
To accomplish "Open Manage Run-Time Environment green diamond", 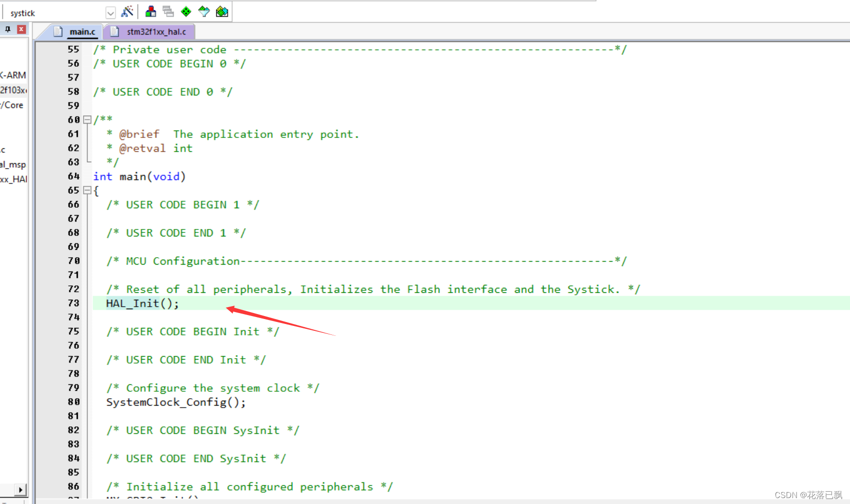I will 186,11.
